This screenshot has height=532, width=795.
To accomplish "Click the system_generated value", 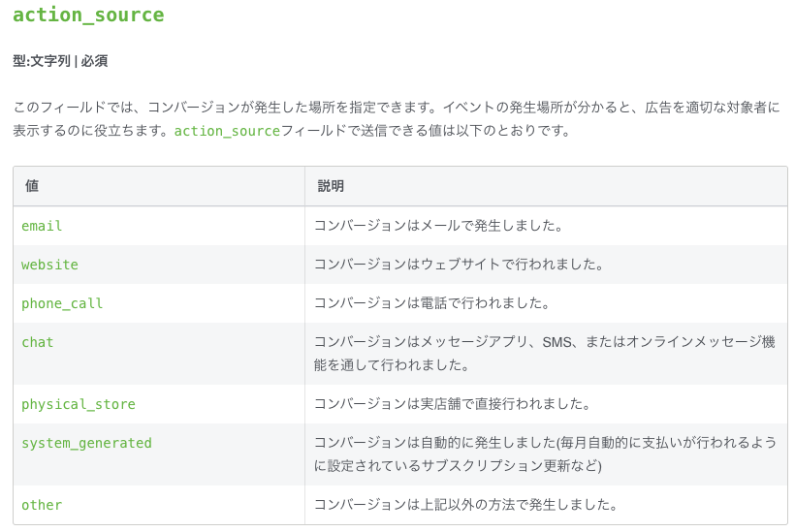I will [x=86, y=444].
